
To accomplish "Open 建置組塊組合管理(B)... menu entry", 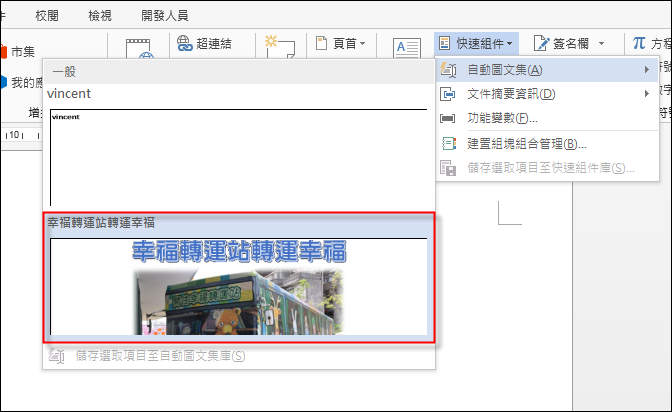I will coord(546,144).
